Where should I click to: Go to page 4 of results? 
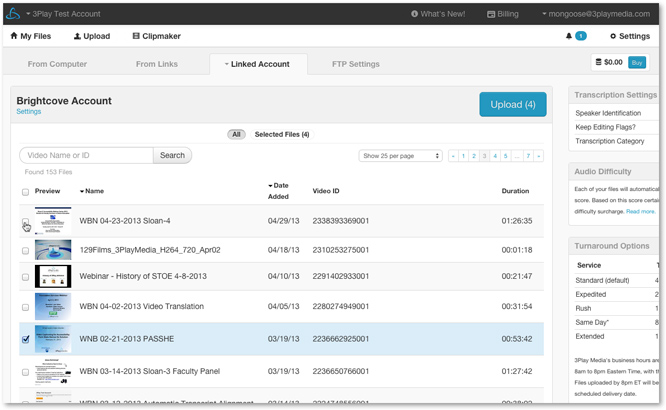[495, 156]
